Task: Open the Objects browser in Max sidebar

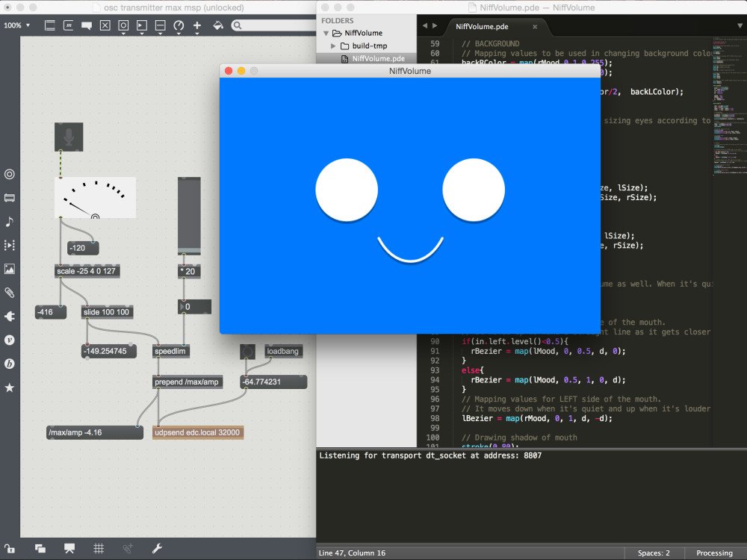Action: pos(10,174)
